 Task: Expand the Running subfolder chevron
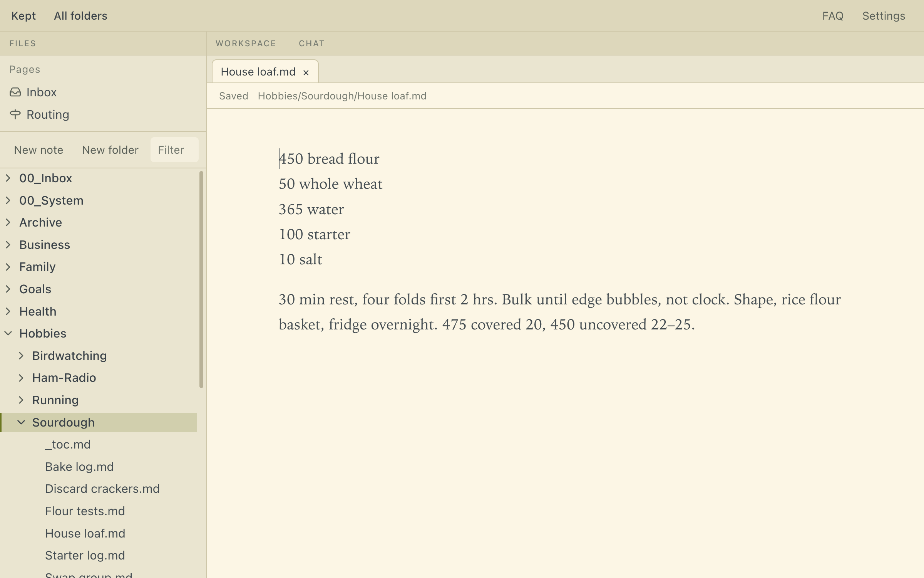[x=21, y=400]
